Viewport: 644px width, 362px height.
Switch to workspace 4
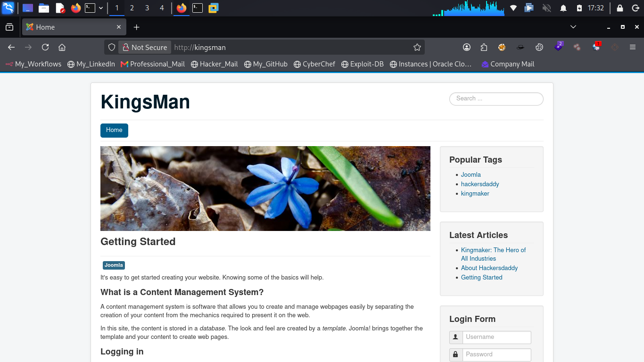(162, 8)
